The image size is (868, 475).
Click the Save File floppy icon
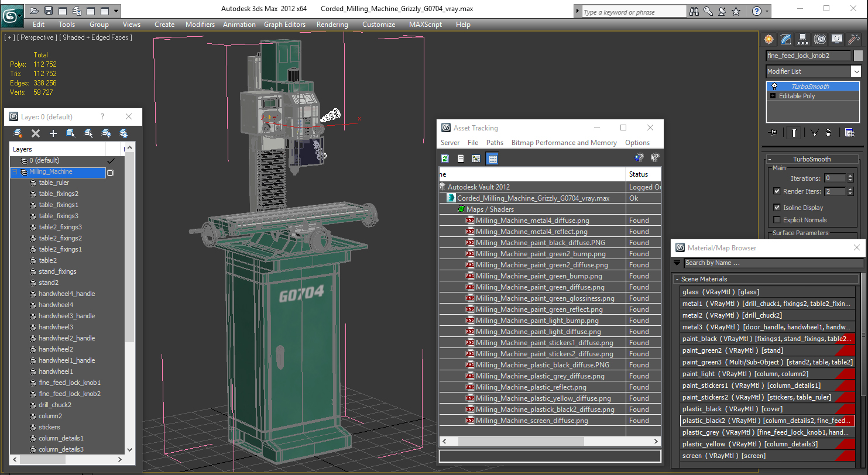(x=49, y=11)
